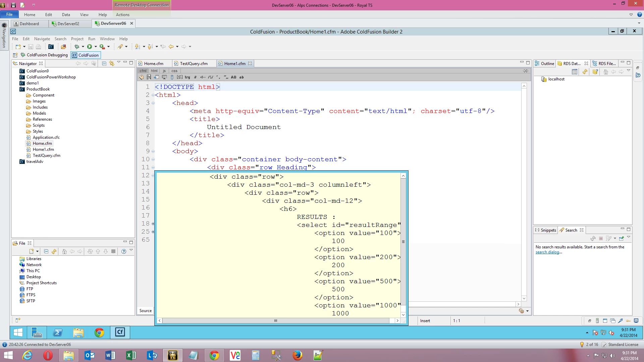Collapse the html tag fold on line 2
This screenshot has height=362, width=644.
click(x=153, y=95)
